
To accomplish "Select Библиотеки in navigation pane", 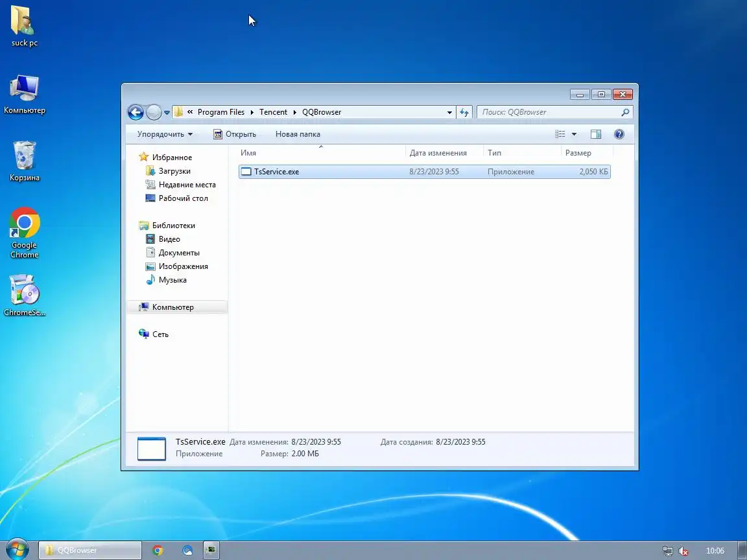I will pyautogui.click(x=173, y=226).
